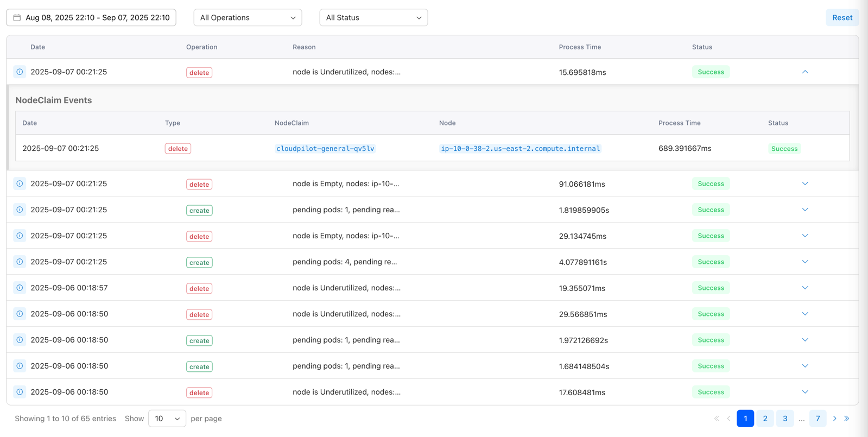Click the Process Time header in main table
Image resolution: width=868 pixels, height=437 pixels.
pos(580,47)
